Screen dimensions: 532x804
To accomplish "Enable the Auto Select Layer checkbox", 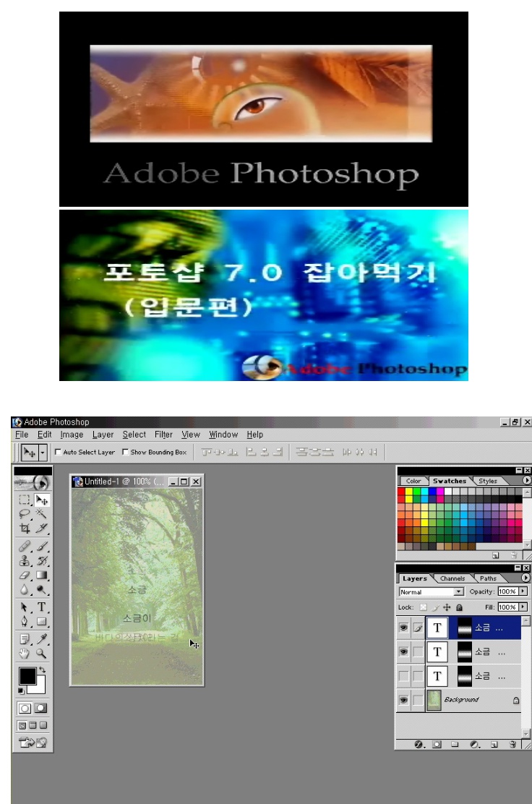I will click(58, 452).
